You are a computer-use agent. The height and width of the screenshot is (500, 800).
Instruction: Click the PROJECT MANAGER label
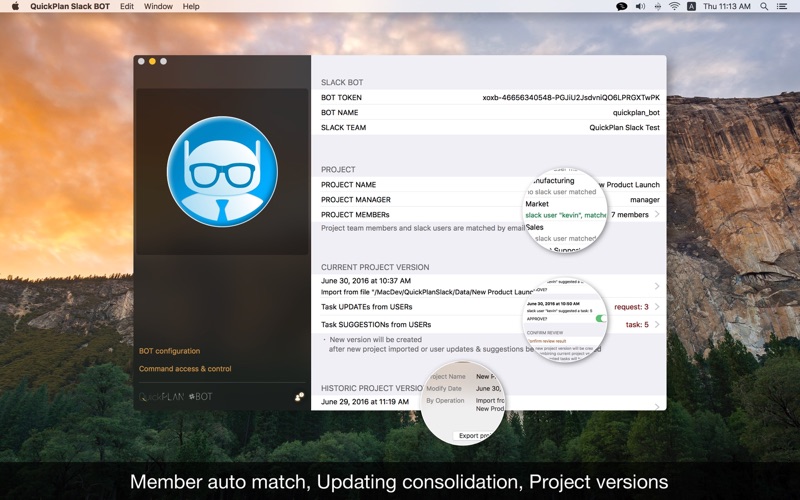pos(356,199)
